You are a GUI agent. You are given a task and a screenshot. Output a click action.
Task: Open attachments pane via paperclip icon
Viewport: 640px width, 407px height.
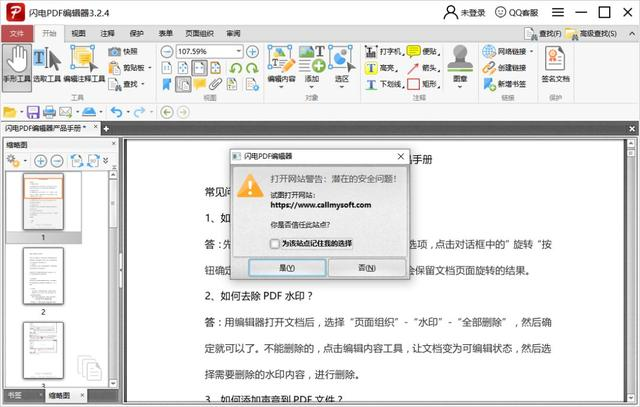(x=215, y=85)
